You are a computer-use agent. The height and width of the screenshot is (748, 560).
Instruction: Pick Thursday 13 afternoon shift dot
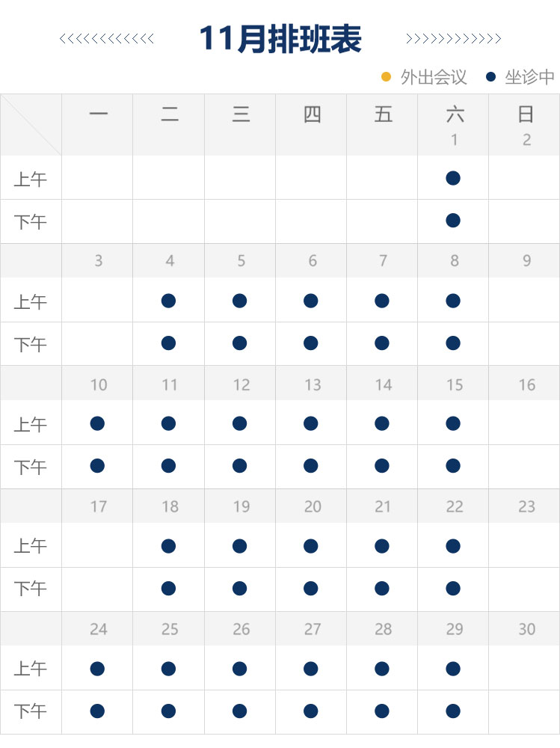click(x=311, y=466)
